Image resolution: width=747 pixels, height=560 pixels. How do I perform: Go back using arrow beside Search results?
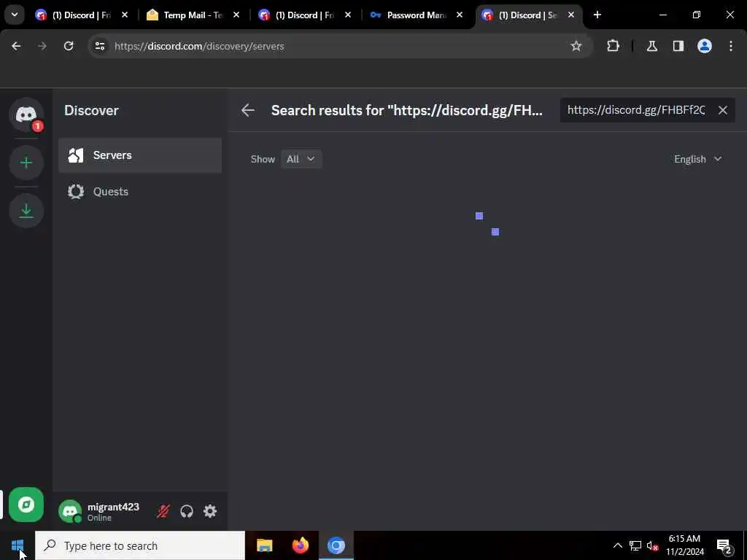tap(248, 111)
